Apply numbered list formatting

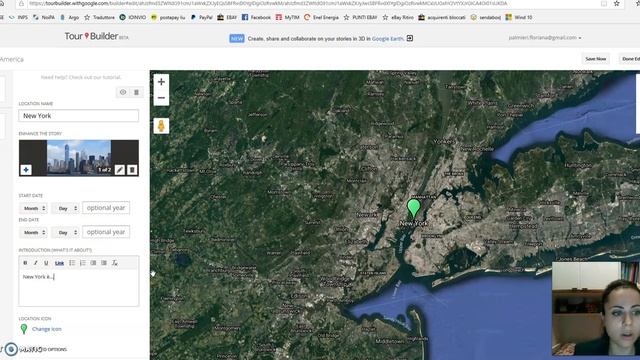click(x=83, y=263)
